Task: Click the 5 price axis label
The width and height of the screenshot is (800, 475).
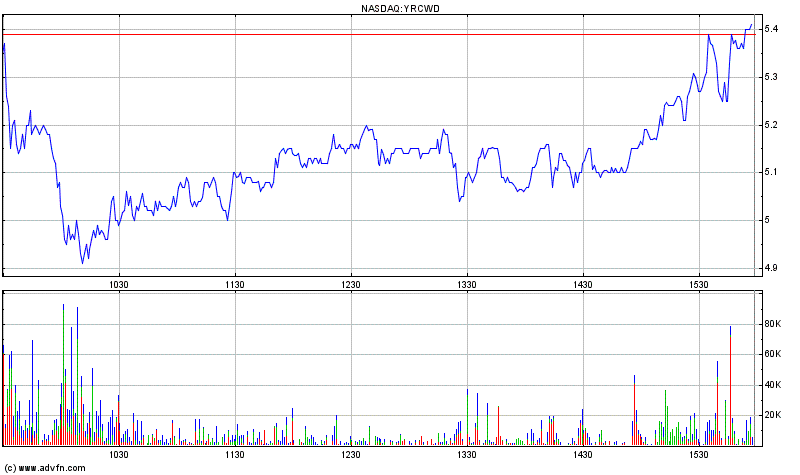Action: pos(767,220)
